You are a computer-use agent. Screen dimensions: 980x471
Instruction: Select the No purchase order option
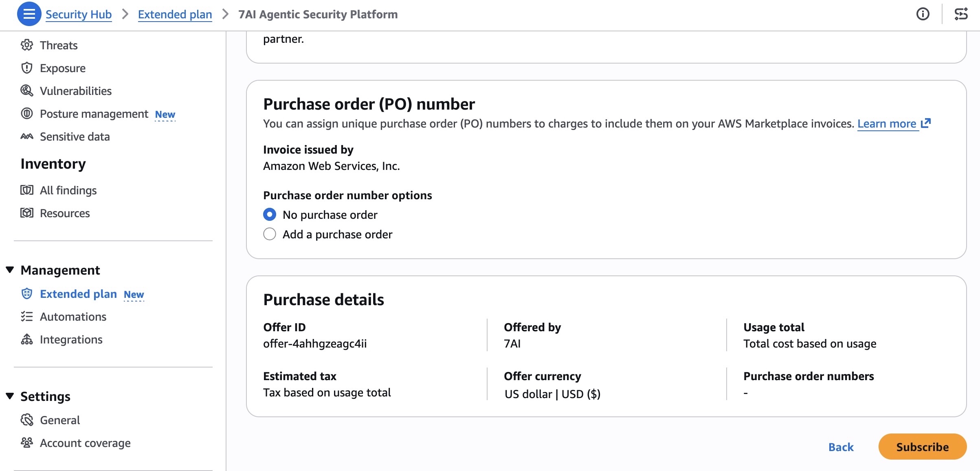click(x=270, y=215)
